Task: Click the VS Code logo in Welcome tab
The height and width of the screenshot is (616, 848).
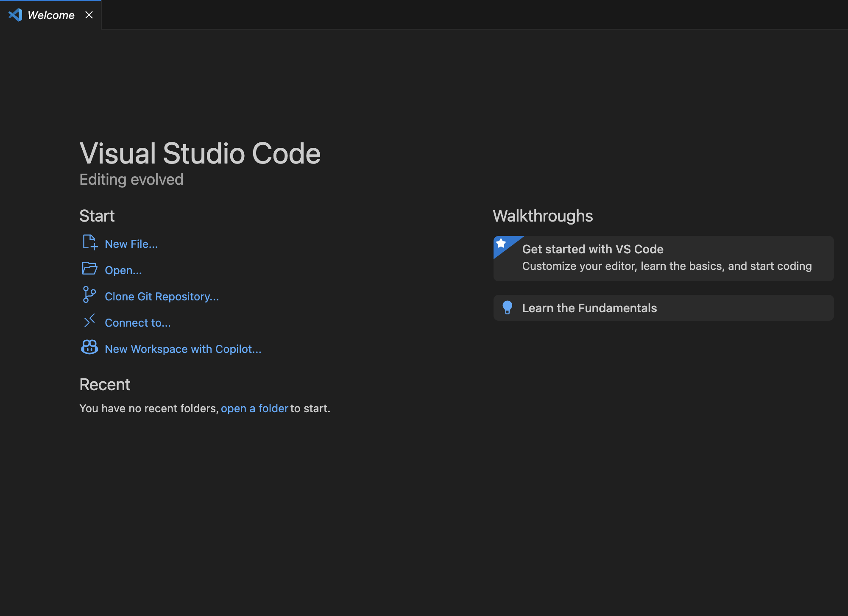Action: click(x=15, y=15)
